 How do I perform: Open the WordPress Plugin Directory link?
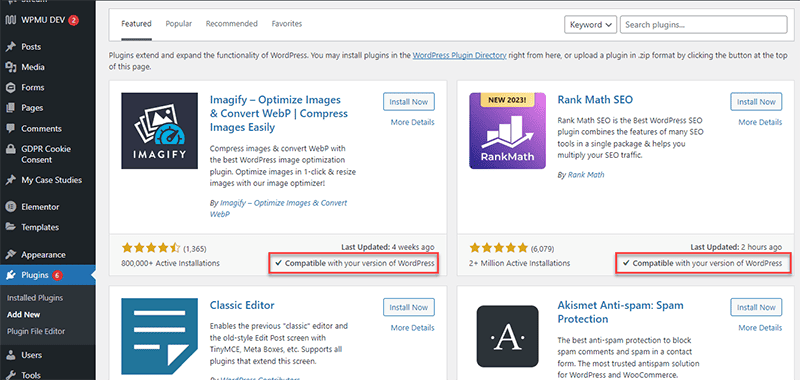(x=460, y=55)
